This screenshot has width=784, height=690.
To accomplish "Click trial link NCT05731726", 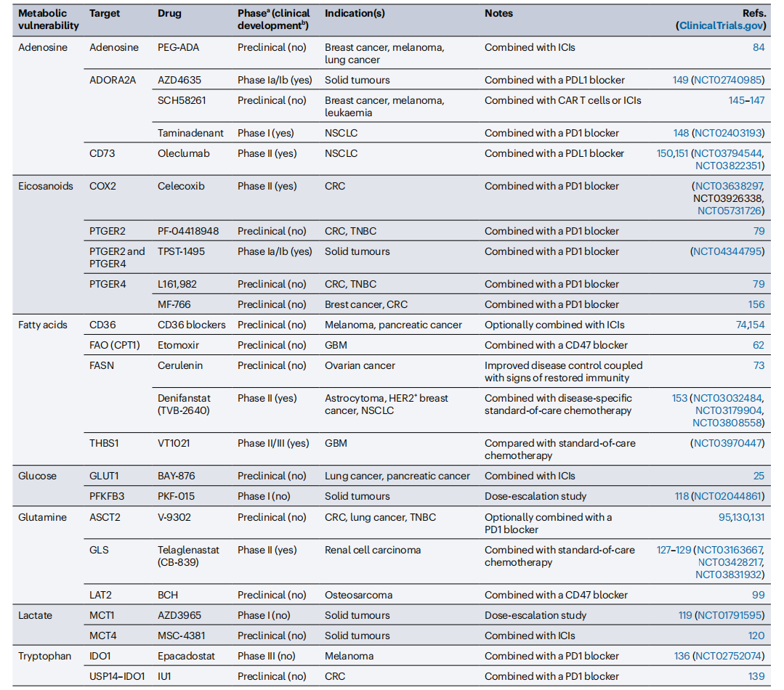I will (730, 211).
